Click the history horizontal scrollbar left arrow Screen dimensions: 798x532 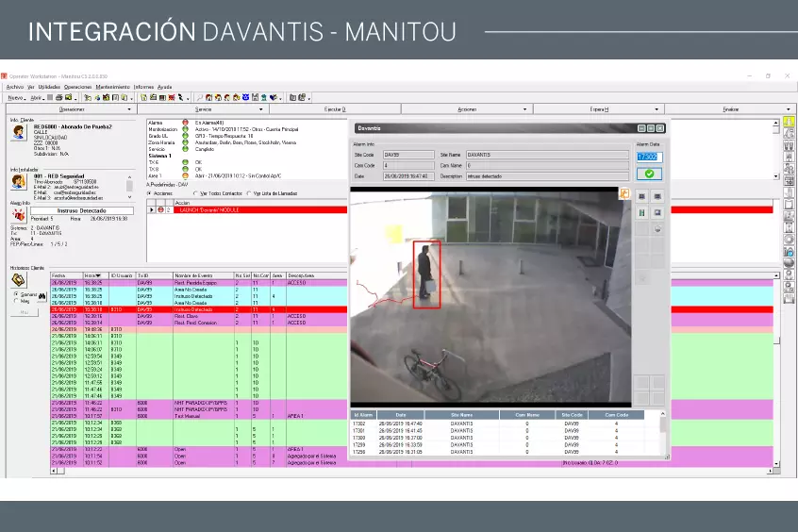pyautogui.click(x=54, y=471)
